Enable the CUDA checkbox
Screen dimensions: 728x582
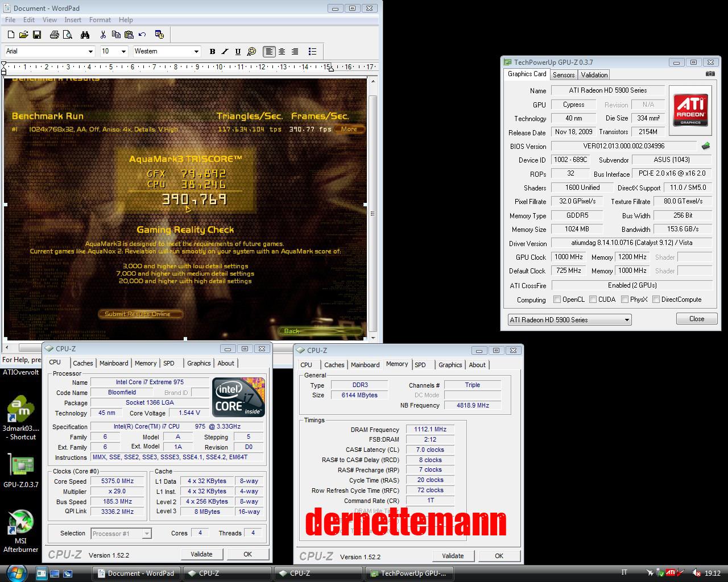593,300
